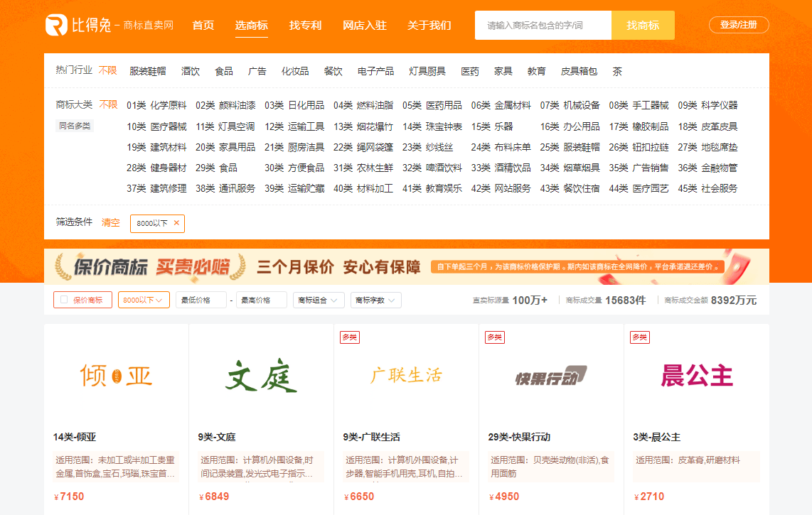Open the 选商标 nav tab

251,26
